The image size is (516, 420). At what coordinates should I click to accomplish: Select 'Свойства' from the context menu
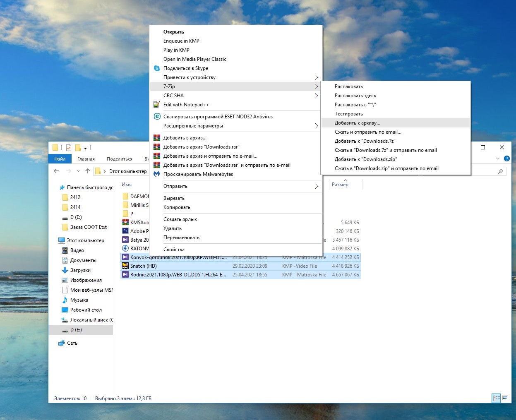[174, 250]
